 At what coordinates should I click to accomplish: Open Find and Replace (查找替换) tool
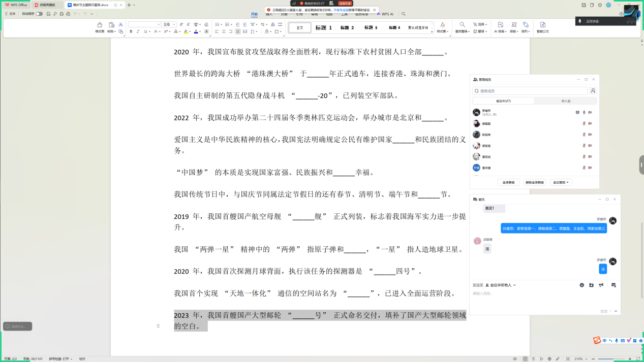462,27
